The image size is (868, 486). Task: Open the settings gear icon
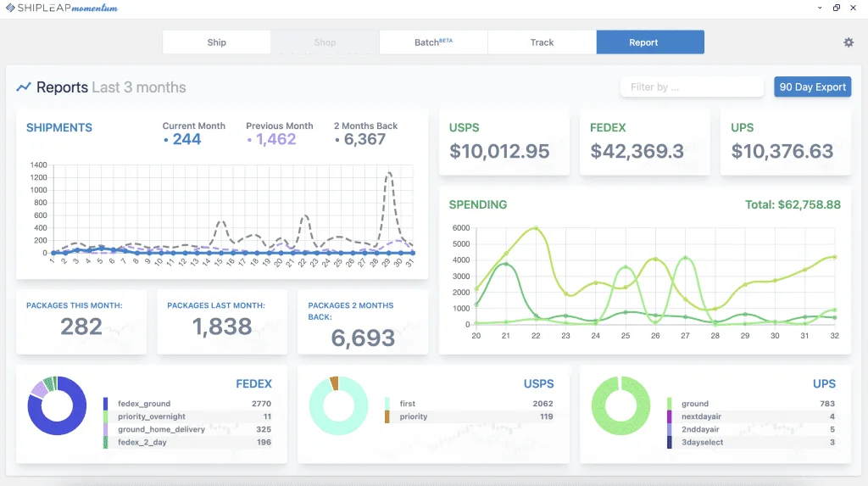tap(849, 42)
